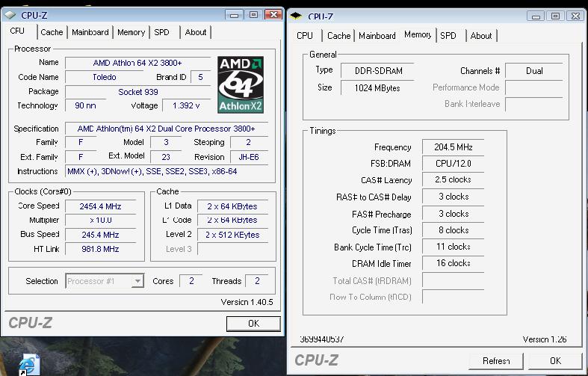The width and height of the screenshot is (588, 376).
Task: Click FSB:DRAM value 'CPU/12.0'
Action: coord(453,164)
